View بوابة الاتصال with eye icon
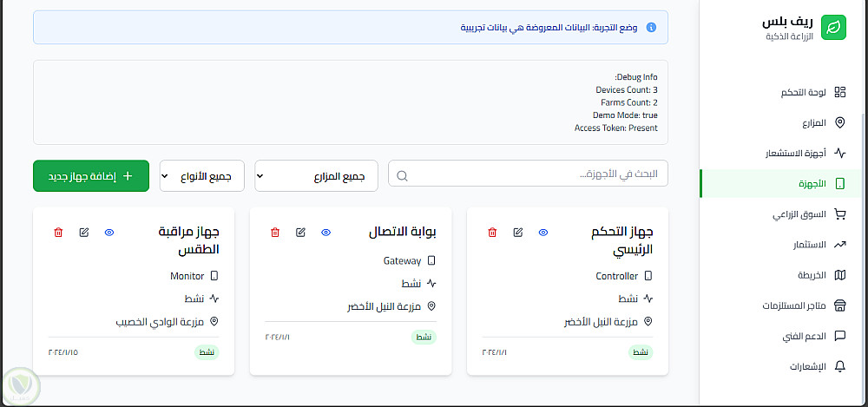The image size is (868, 407). pos(325,233)
